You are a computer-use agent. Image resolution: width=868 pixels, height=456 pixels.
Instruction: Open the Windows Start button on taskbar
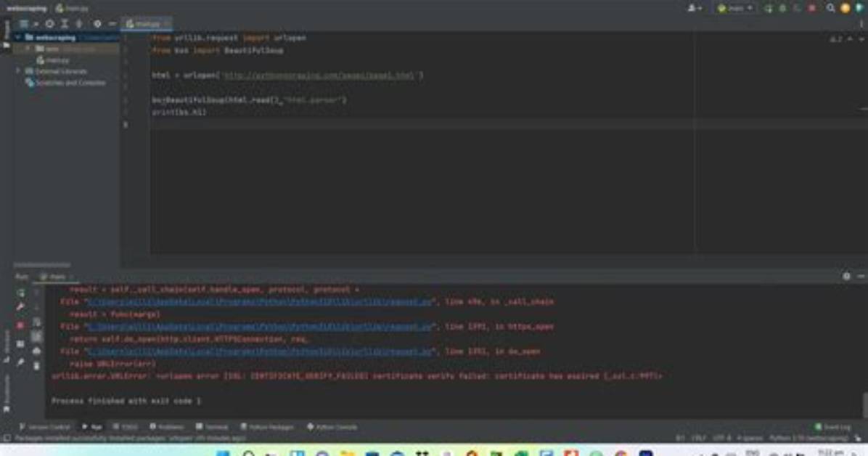point(223,453)
